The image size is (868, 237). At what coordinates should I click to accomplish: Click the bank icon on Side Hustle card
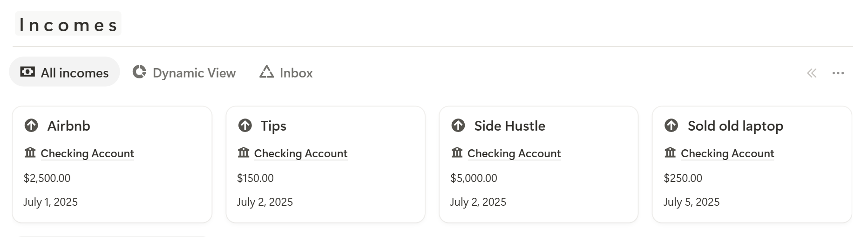click(457, 153)
